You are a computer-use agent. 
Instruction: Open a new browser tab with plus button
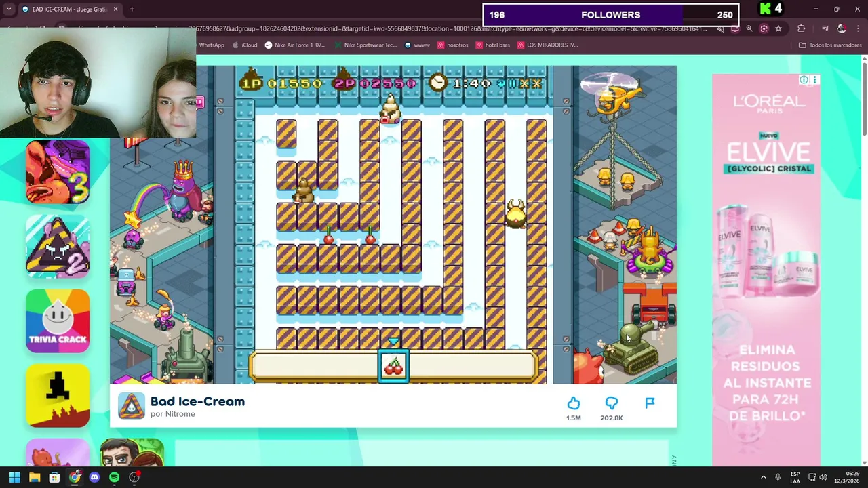pyautogui.click(x=132, y=9)
